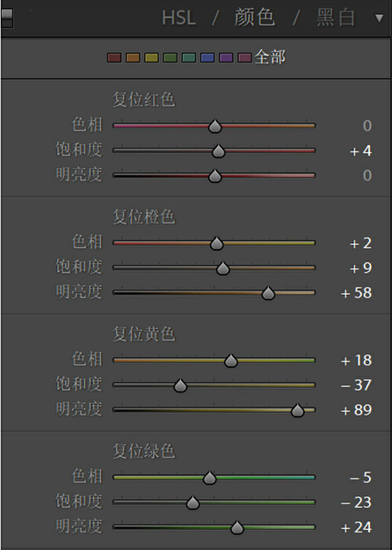The width and height of the screenshot is (392, 550).
Task: Click the orange 明亮度 slider handle
Action: (x=268, y=293)
